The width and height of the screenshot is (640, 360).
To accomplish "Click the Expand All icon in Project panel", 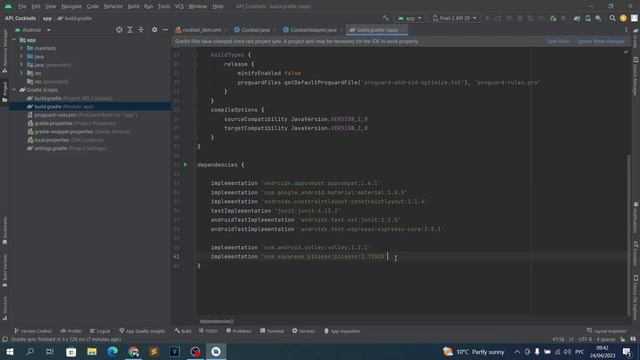I will (130, 30).
